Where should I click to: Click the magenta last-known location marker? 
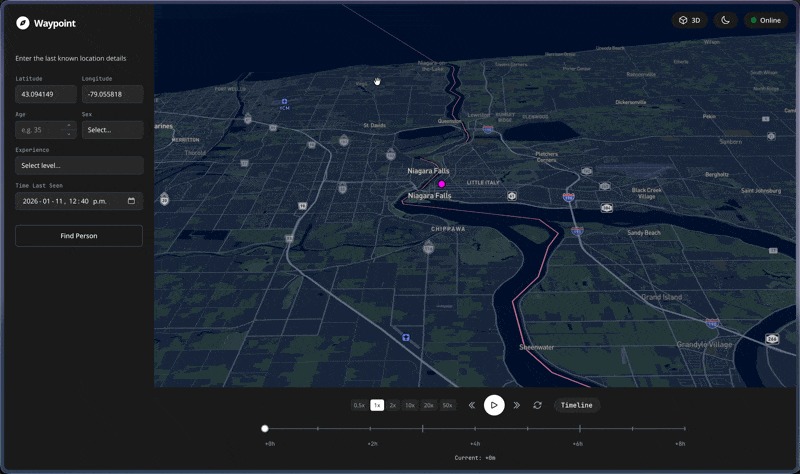[x=442, y=184]
